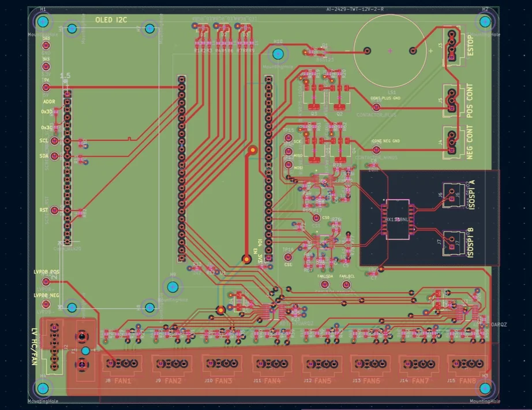Select the H2 mounting hole

[x=485, y=22]
